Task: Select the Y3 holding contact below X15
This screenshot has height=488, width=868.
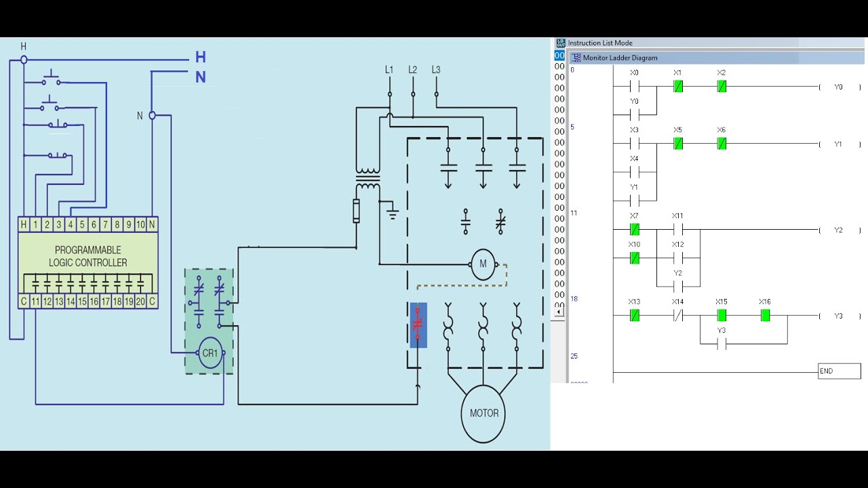Action: point(722,344)
